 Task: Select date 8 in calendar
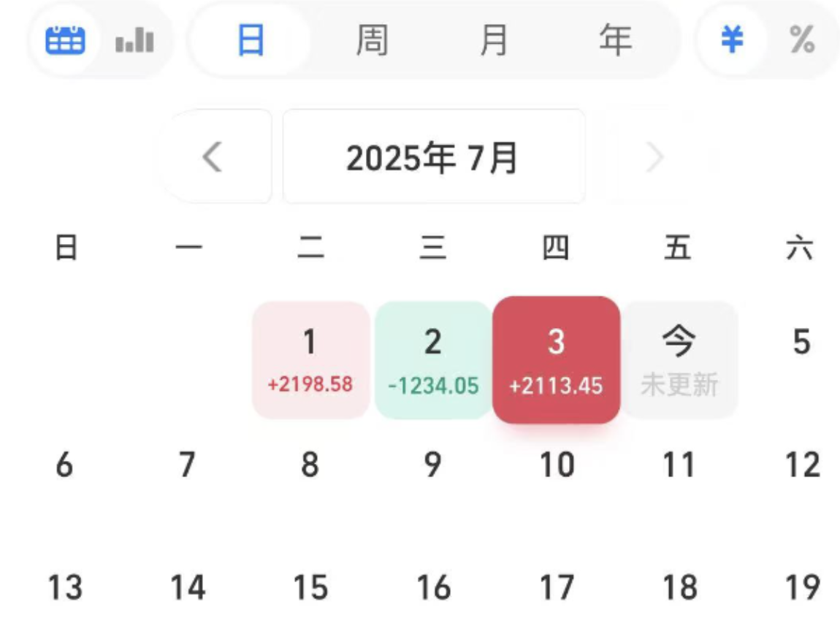(x=310, y=465)
